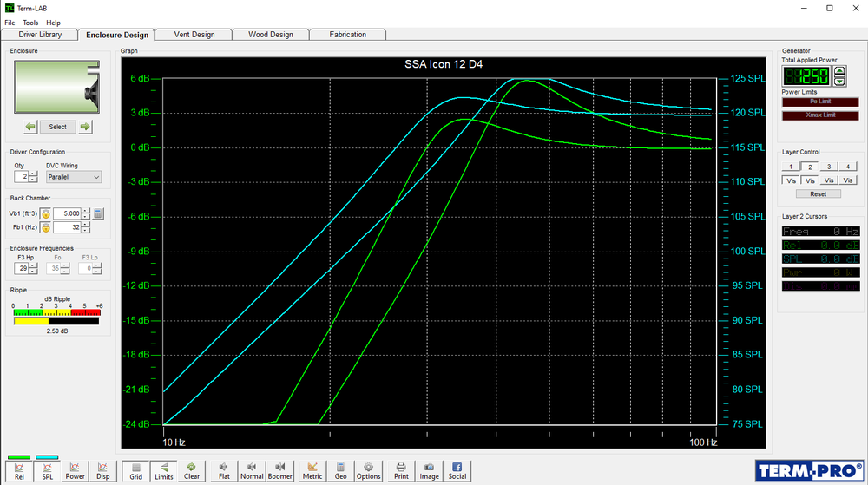This screenshot has width=868, height=485.
Task: Click the green Rel color indicator
Action: (19, 457)
